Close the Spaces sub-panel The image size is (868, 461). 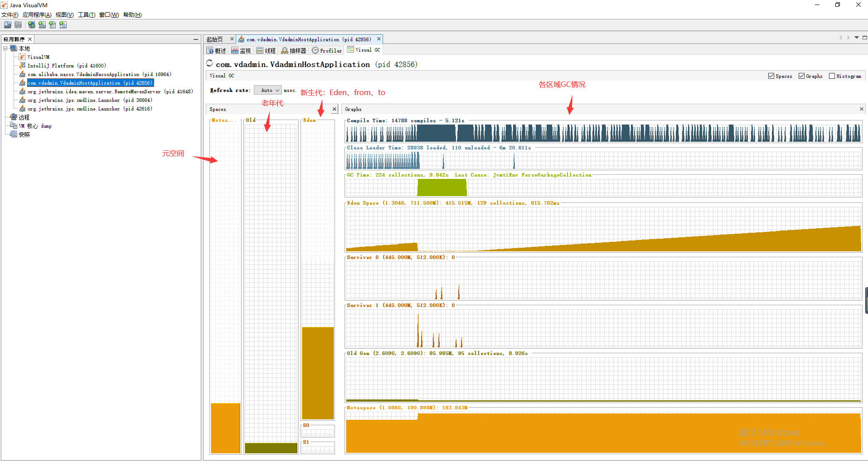pyautogui.click(x=335, y=109)
